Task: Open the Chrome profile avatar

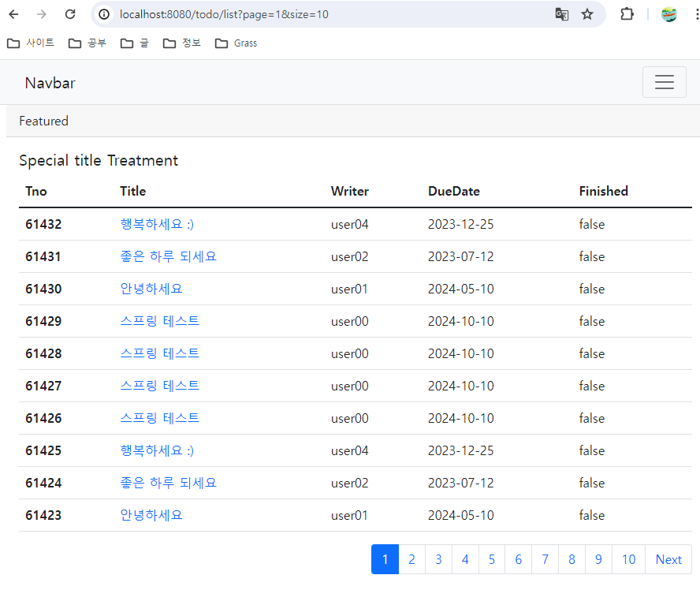Action: [668, 14]
